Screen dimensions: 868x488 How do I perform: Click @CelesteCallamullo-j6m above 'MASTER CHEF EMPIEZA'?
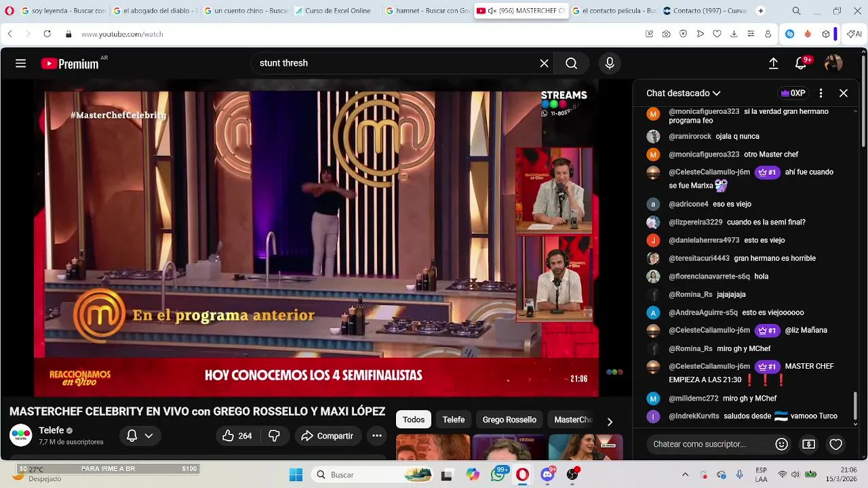click(709, 367)
